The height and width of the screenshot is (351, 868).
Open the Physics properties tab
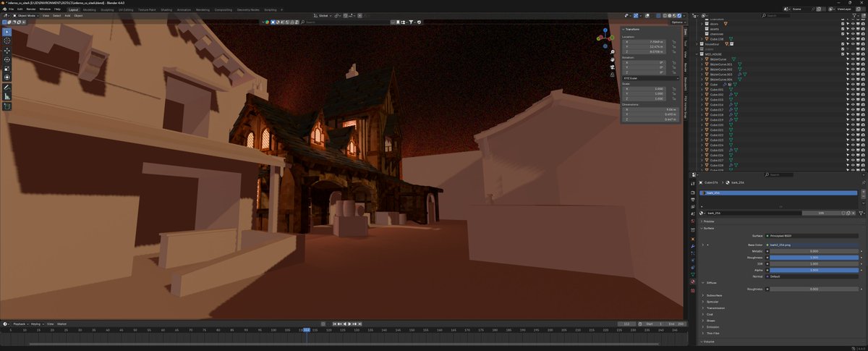pos(692,260)
